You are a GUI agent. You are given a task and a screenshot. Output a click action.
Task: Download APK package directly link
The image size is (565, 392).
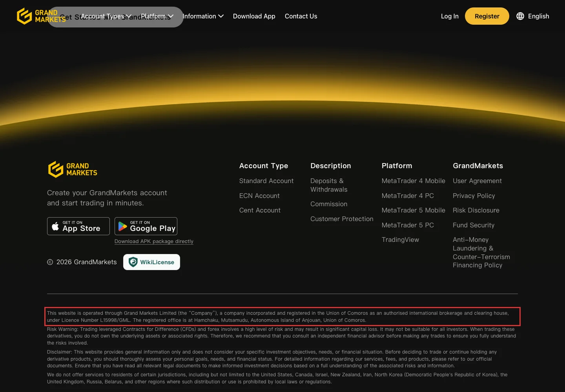pyautogui.click(x=154, y=241)
